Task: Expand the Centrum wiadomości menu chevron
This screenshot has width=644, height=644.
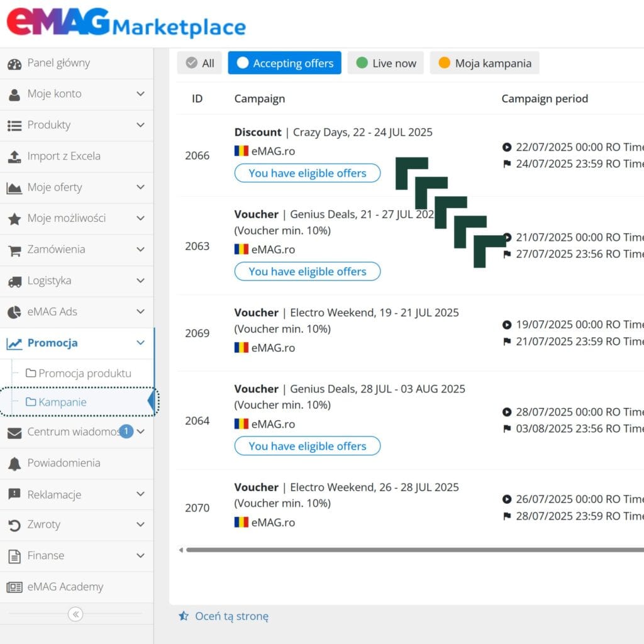Action: click(141, 431)
